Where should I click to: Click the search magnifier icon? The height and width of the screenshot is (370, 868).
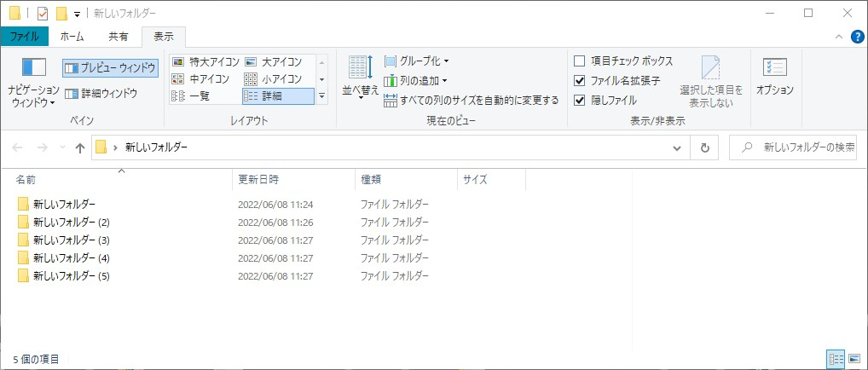[747, 147]
